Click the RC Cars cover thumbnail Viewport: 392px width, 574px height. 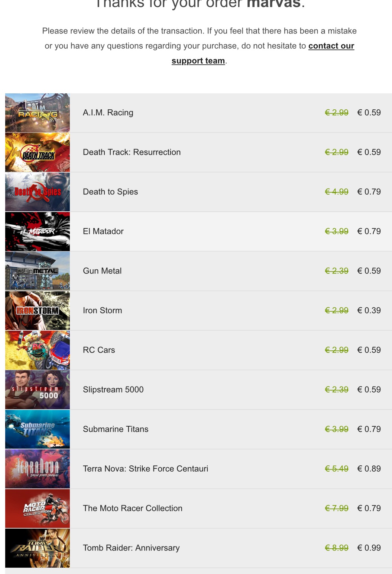[38, 350]
